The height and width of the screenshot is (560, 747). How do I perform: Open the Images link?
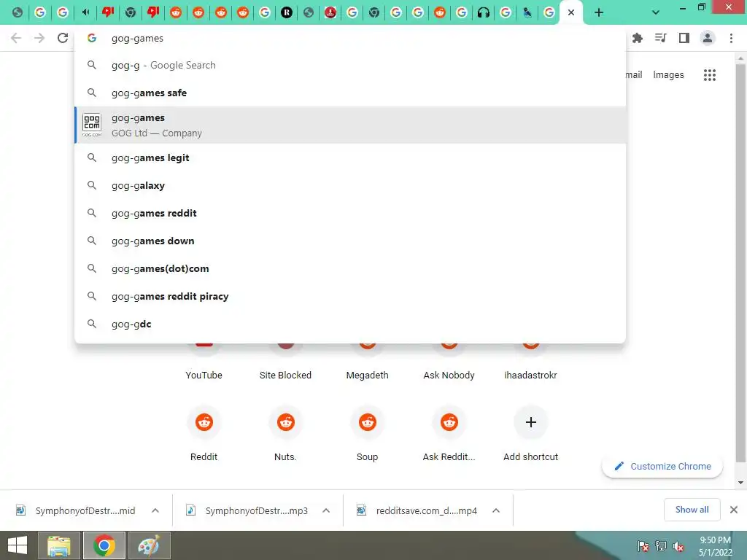(x=668, y=75)
